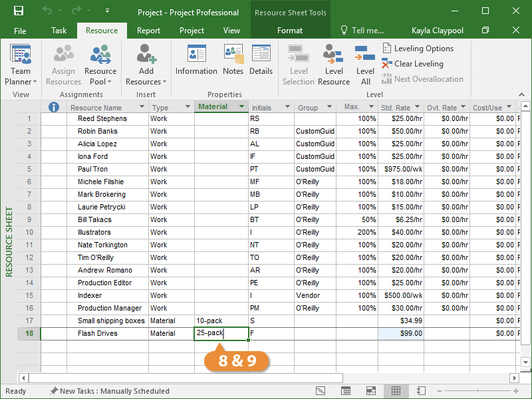Image resolution: width=532 pixels, height=399 pixels.
Task: Open the Std. Rate column filter dropdown
Action: pyautogui.click(x=417, y=107)
